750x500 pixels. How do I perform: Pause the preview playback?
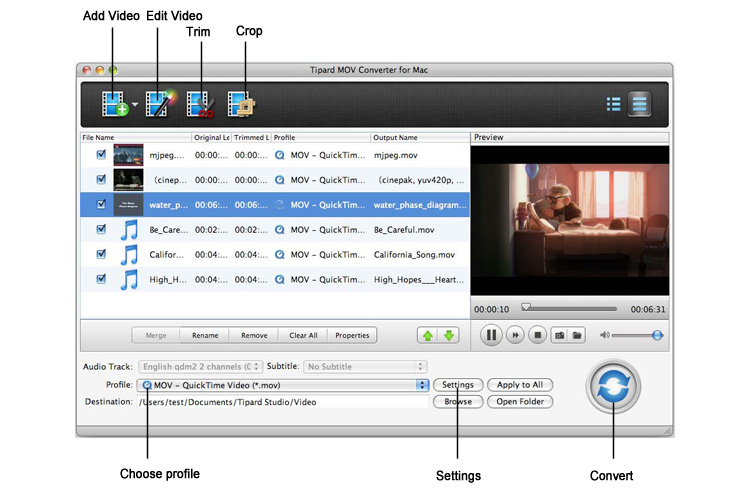click(x=491, y=335)
